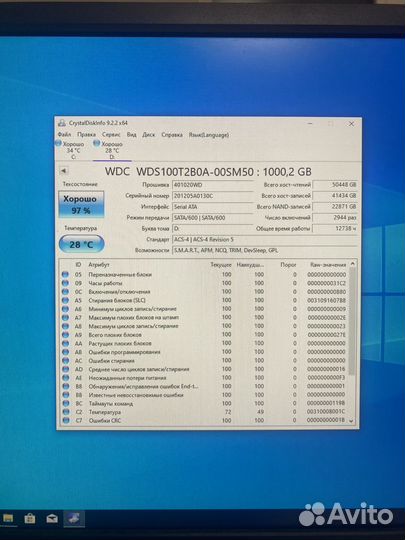The width and height of the screenshot is (405, 540).
Task: Click raw value 0031000B001C of Температура
Action: (326, 412)
